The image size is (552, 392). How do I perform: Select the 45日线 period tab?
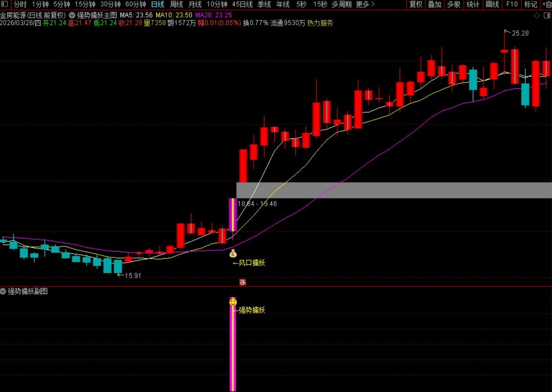click(x=242, y=4)
